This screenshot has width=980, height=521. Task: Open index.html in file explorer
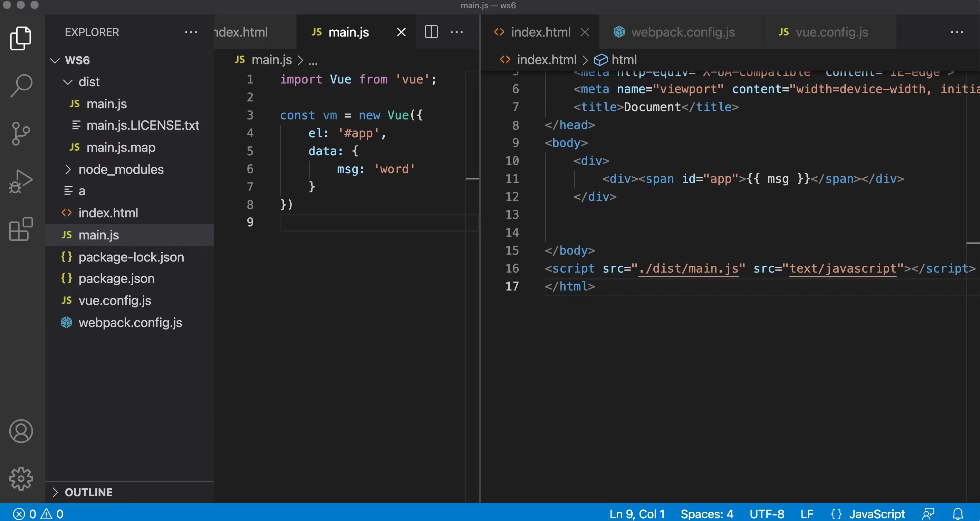(129, 213)
